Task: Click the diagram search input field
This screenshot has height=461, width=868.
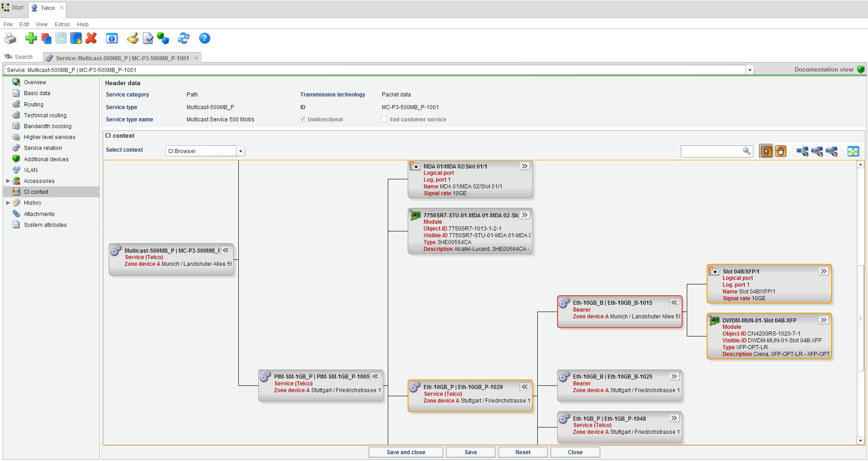Action: (x=711, y=151)
